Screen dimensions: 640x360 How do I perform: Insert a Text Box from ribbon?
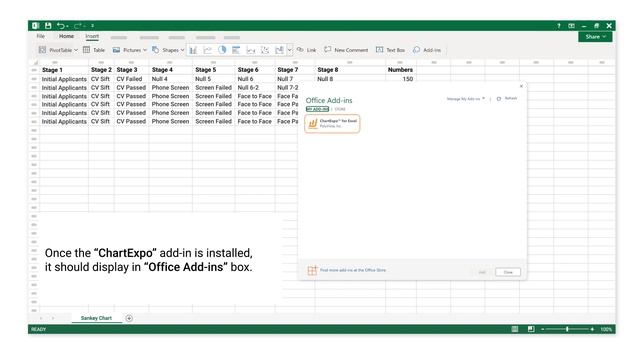click(391, 50)
